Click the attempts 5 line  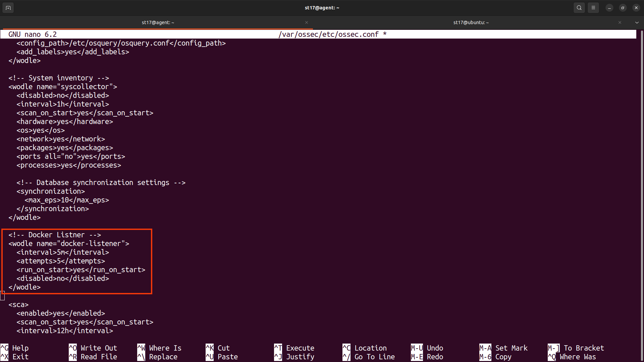pos(61,261)
